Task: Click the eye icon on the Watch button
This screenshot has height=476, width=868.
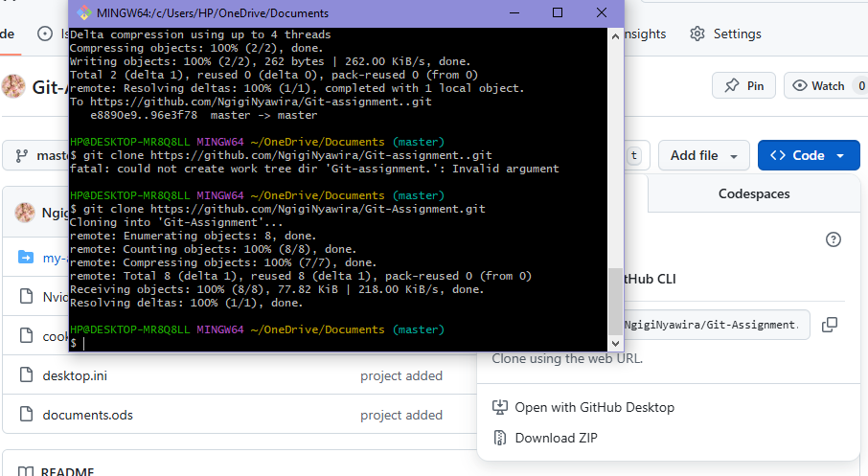Action: pyautogui.click(x=799, y=86)
